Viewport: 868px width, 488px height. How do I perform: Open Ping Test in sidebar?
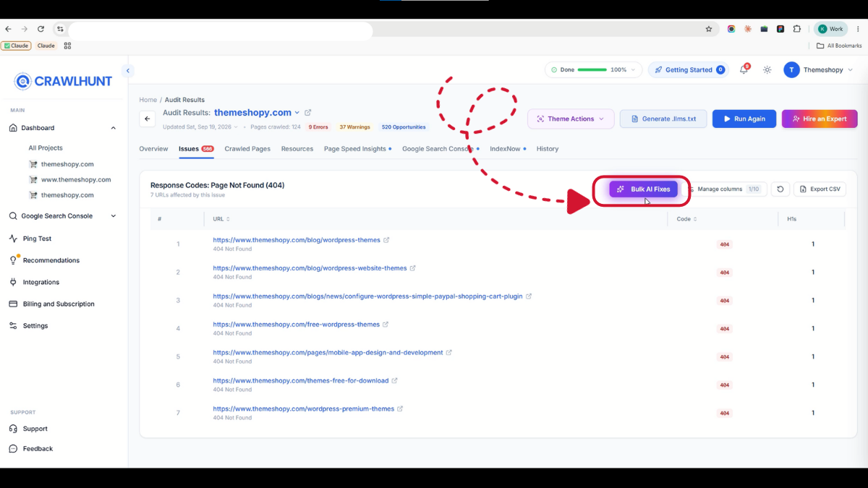(36, 239)
